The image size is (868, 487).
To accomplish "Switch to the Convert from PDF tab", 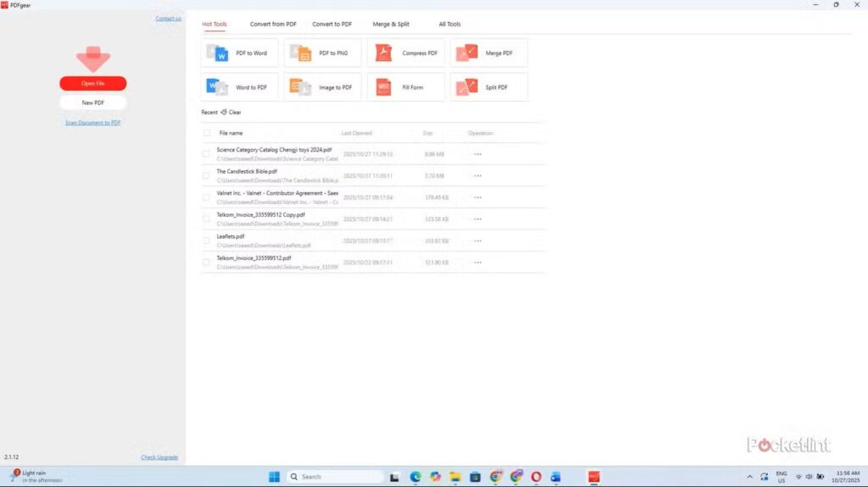I will pyautogui.click(x=273, y=25).
